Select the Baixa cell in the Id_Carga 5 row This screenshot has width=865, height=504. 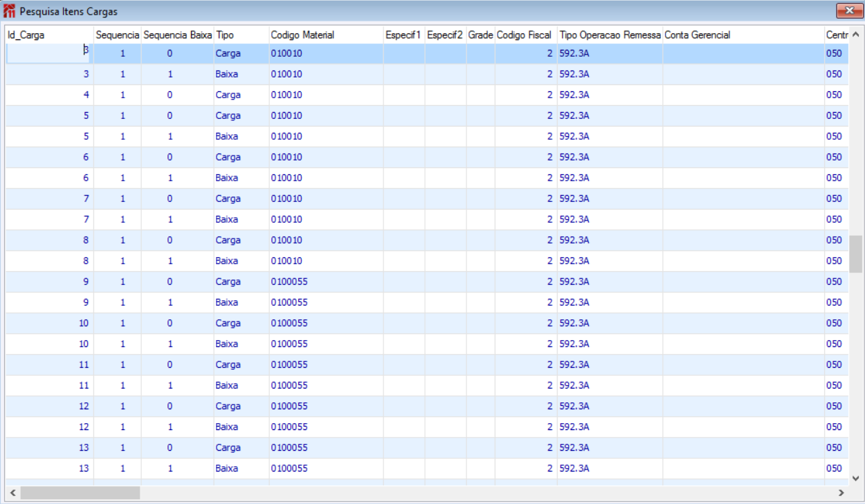point(242,136)
